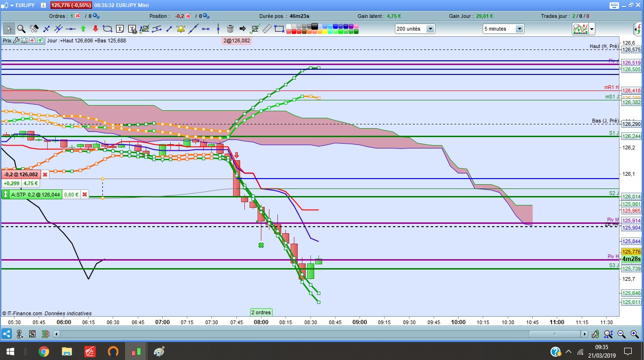Select the ruler measuring tool

coord(267,29)
